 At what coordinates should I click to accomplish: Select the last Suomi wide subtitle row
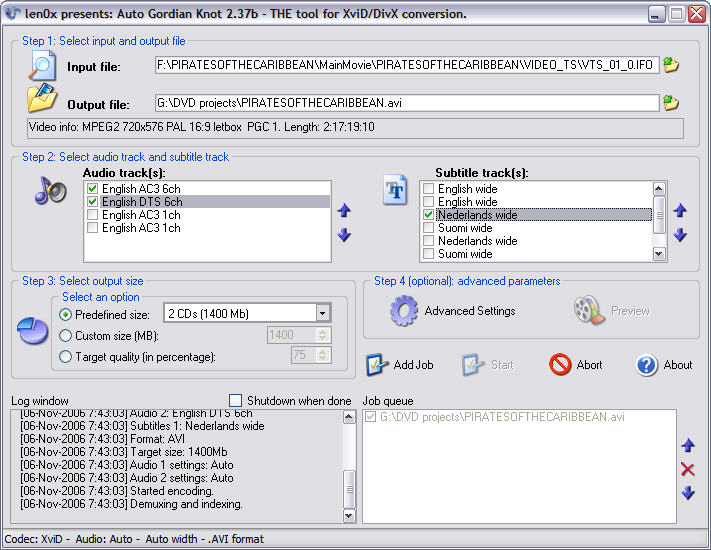(x=536, y=254)
